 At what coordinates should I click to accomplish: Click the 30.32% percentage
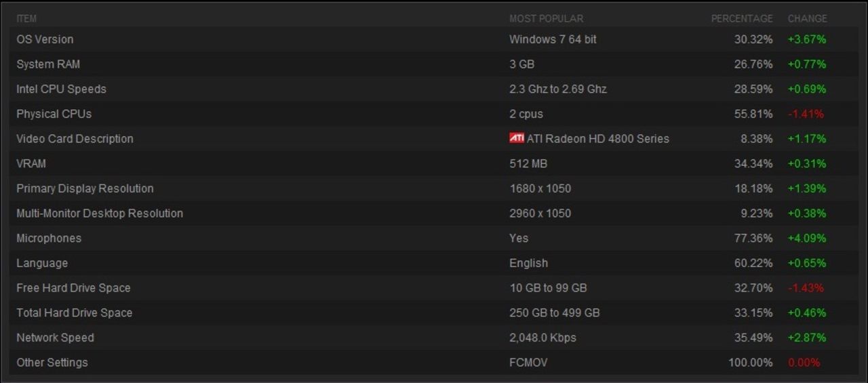[753, 39]
